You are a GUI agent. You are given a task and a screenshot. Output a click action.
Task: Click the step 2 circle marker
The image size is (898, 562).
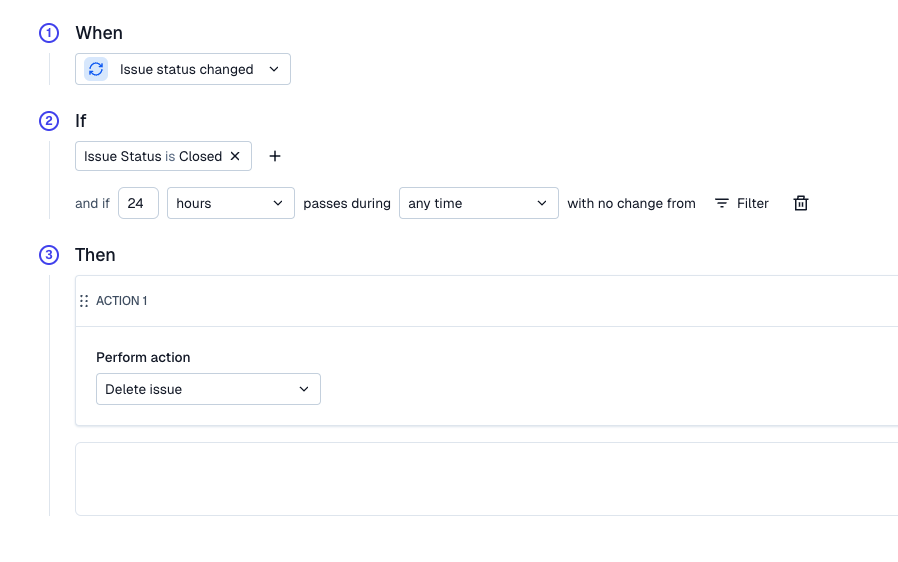click(49, 121)
